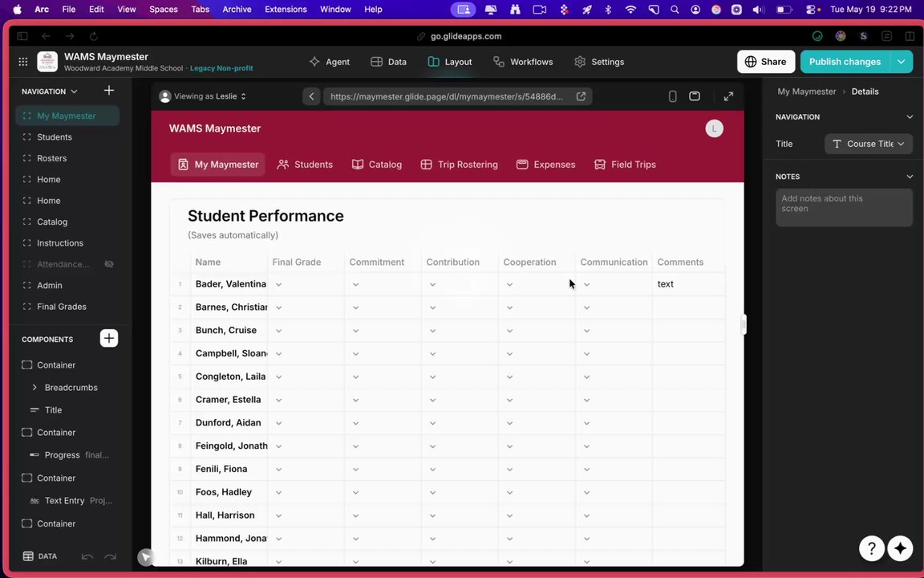Click the name Dunford, Aidan
This screenshot has height=578, width=924.
[228, 423]
